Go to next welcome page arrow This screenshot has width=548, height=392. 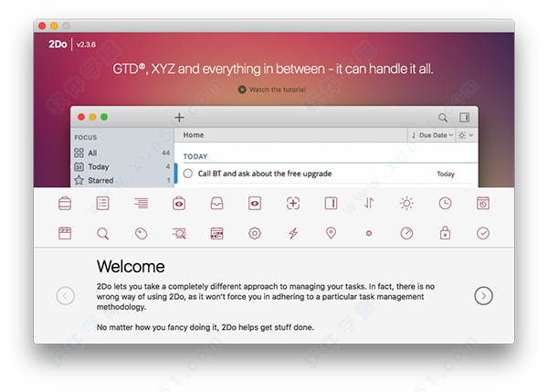point(484,296)
